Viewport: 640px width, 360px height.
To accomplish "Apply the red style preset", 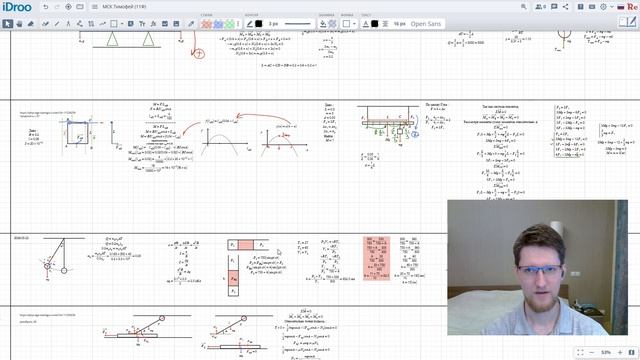I will [207, 24].
